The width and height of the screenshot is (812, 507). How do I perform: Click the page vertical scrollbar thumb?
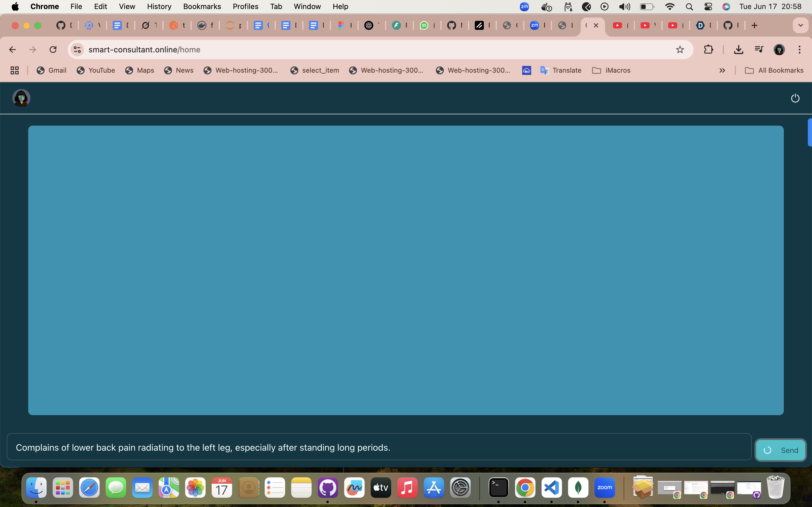(810, 132)
